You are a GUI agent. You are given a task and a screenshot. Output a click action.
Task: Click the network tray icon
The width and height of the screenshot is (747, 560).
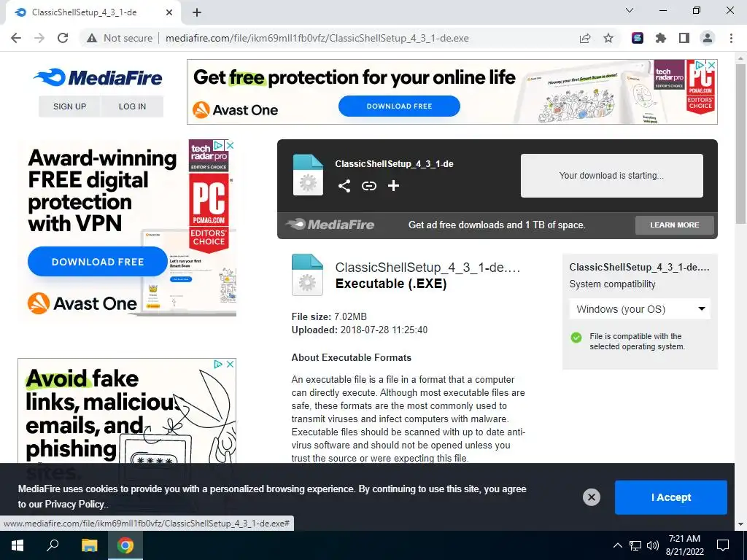(635, 545)
